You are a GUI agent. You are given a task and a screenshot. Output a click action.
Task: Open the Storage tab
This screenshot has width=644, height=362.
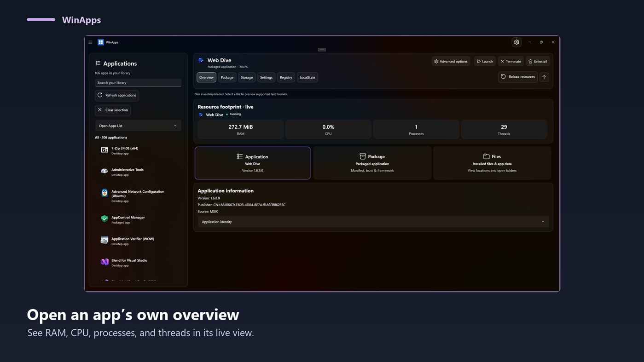click(x=247, y=77)
